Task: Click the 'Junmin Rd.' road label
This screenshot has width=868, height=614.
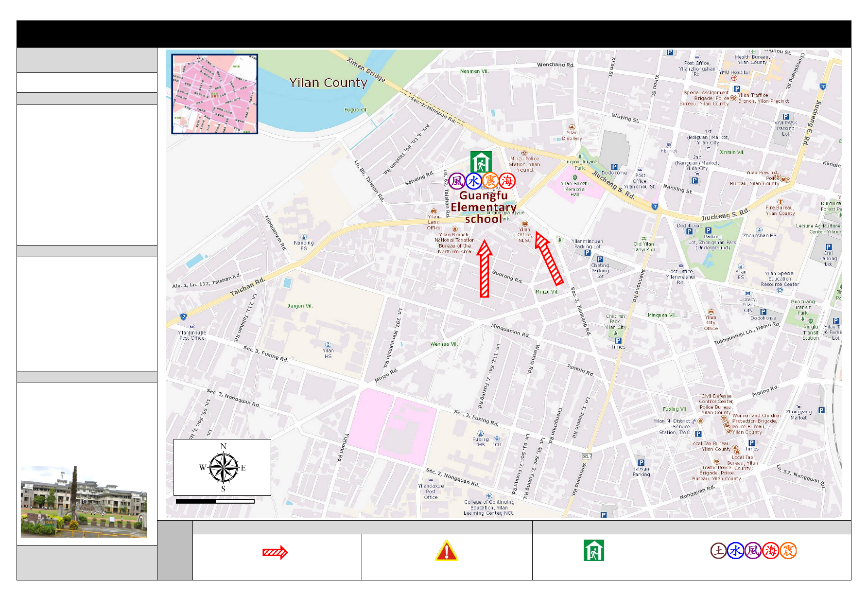Action: point(580,369)
